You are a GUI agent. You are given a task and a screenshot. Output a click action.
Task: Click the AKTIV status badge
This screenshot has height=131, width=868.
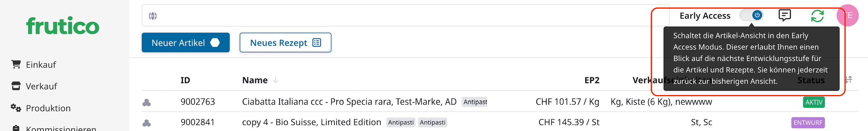[x=814, y=102]
